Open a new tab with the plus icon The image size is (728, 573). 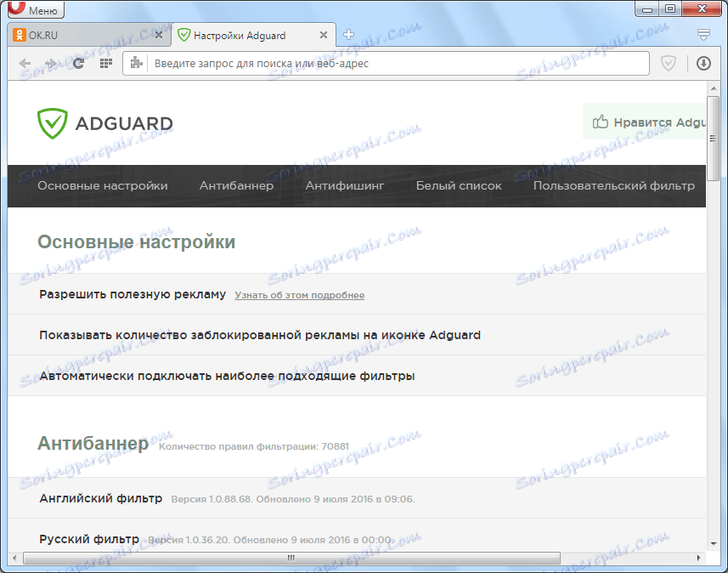[x=349, y=34]
